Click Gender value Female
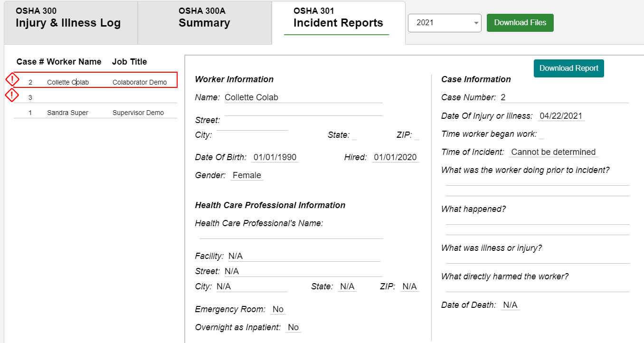This screenshot has height=343, width=644. 247,175
